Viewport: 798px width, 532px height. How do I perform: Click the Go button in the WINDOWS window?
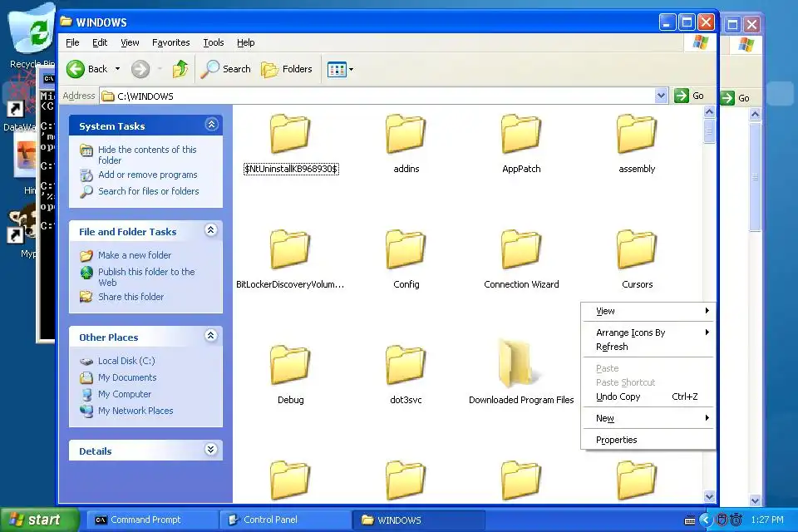point(690,96)
